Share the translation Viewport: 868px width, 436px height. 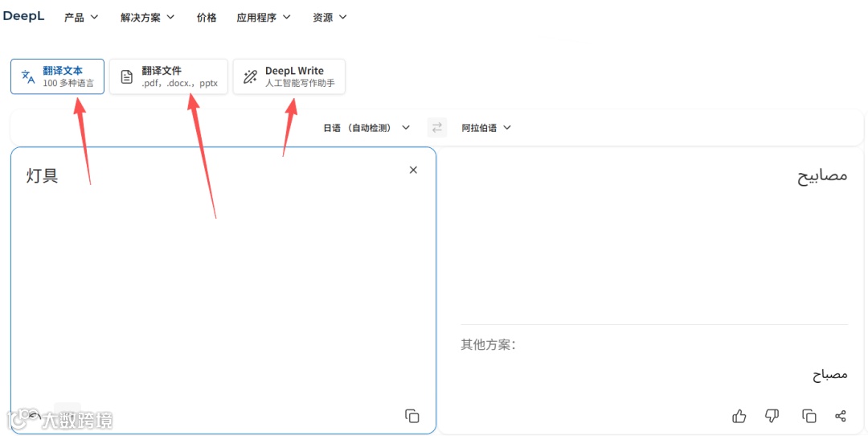click(840, 416)
